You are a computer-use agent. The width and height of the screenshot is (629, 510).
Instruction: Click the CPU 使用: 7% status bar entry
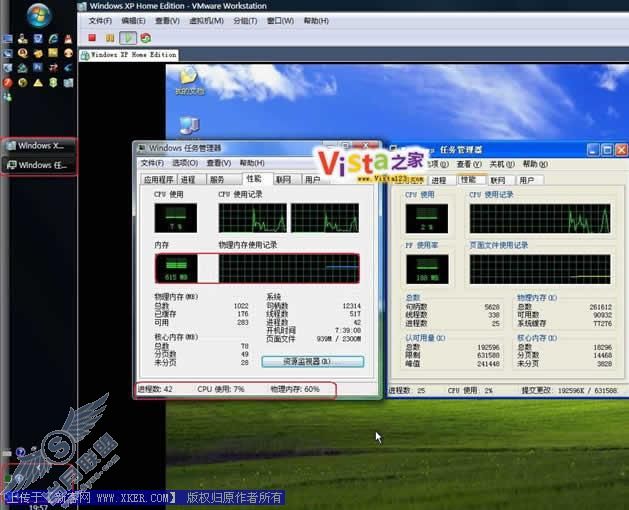[221, 389]
